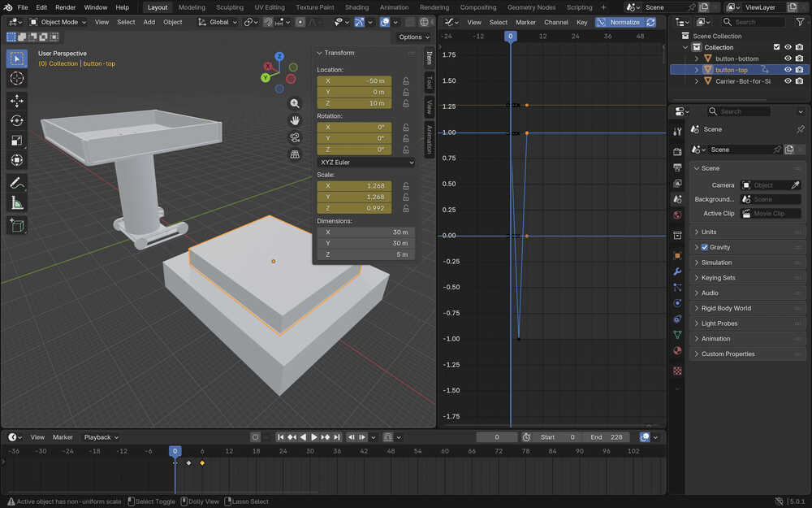812x508 pixels.
Task: Activate the Move tool
Action: click(x=16, y=101)
